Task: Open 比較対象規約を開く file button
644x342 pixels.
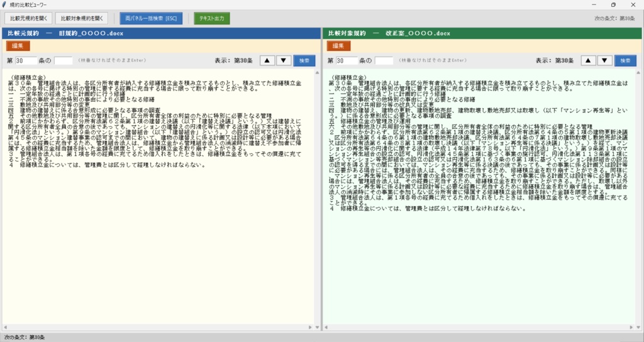Action: point(82,18)
